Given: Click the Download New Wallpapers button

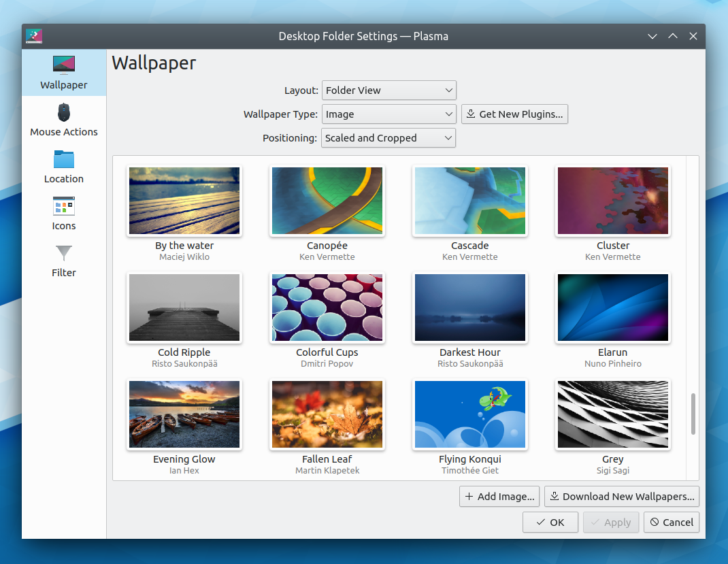Looking at the screenshot, I should 621,496.
